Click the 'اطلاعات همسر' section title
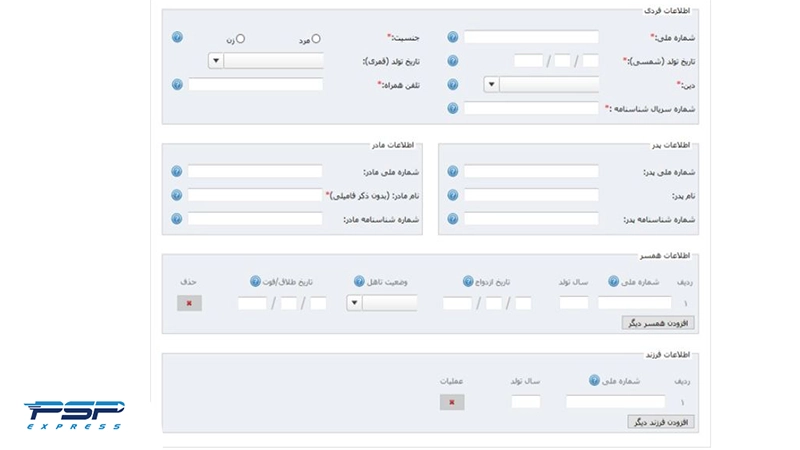Image resolution: width=800 pixels, height=450 pixels. pos(665,256)
